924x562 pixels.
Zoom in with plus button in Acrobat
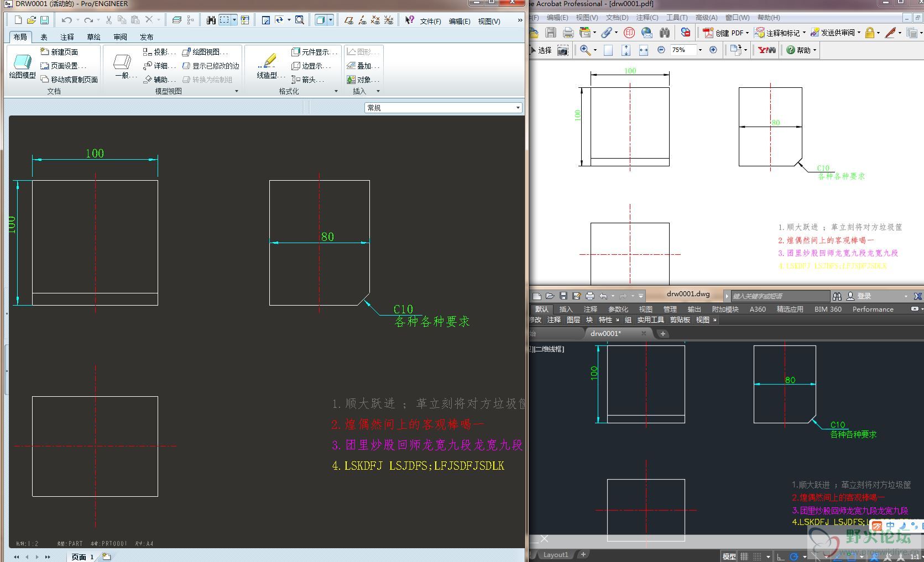713,50
